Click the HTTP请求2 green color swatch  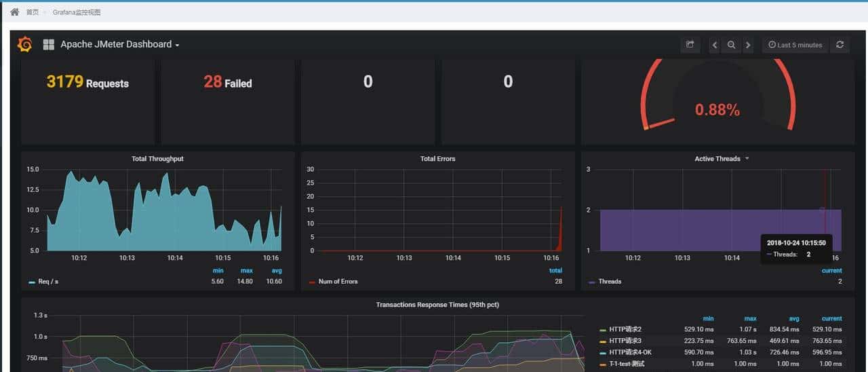click(x=603, y=330)
